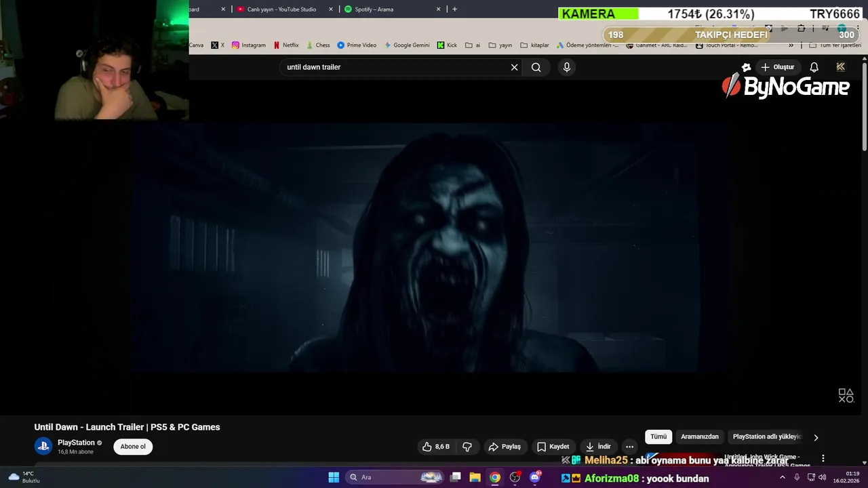Open the Windows Start menu
This screenshot has width=868, height=488.
[334, 477]
